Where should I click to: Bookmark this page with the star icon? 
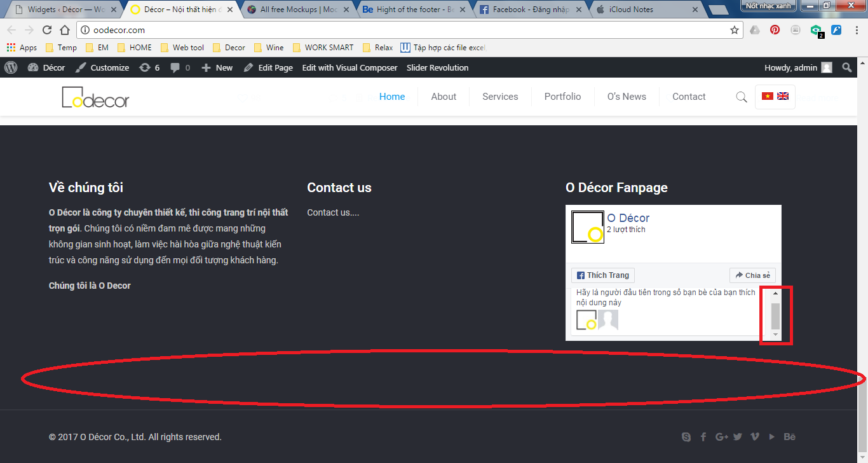(735, 30)
